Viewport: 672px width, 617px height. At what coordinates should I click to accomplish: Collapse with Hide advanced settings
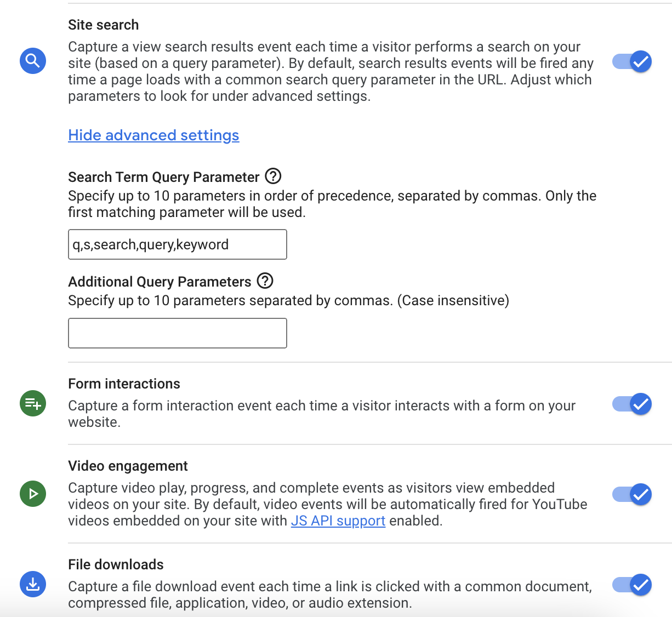tap(153, 135)
